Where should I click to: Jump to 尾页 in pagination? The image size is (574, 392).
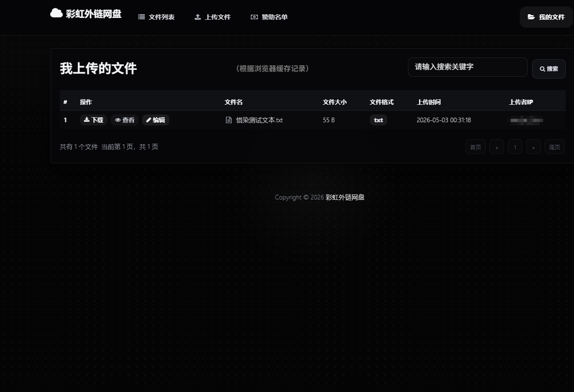[x=555, y=147]
